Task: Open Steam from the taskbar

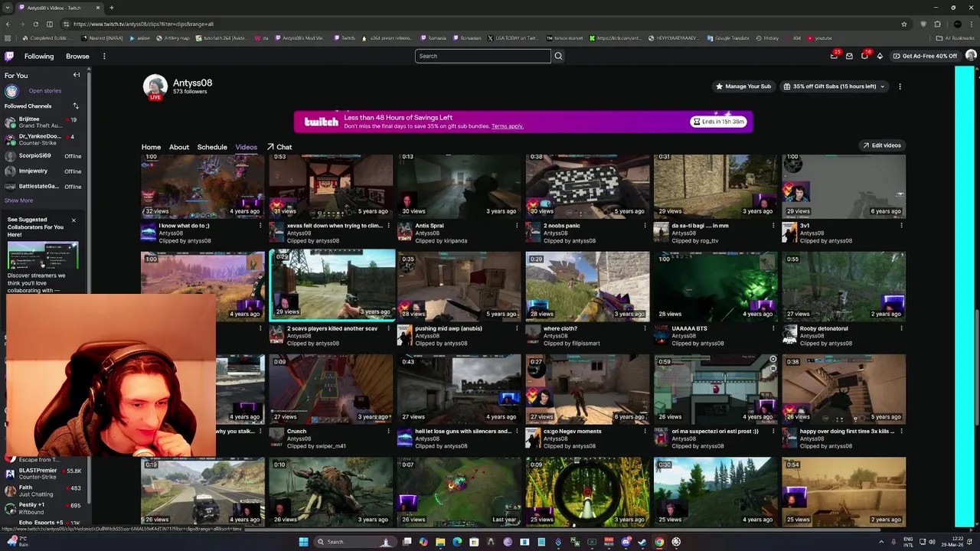Action: pos(642,542)
